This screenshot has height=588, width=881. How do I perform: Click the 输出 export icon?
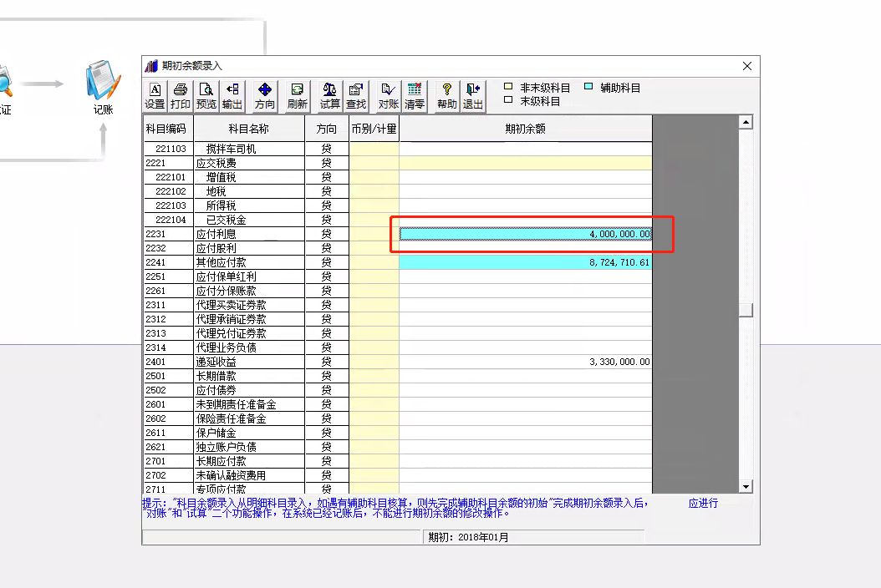coord(232,96)
